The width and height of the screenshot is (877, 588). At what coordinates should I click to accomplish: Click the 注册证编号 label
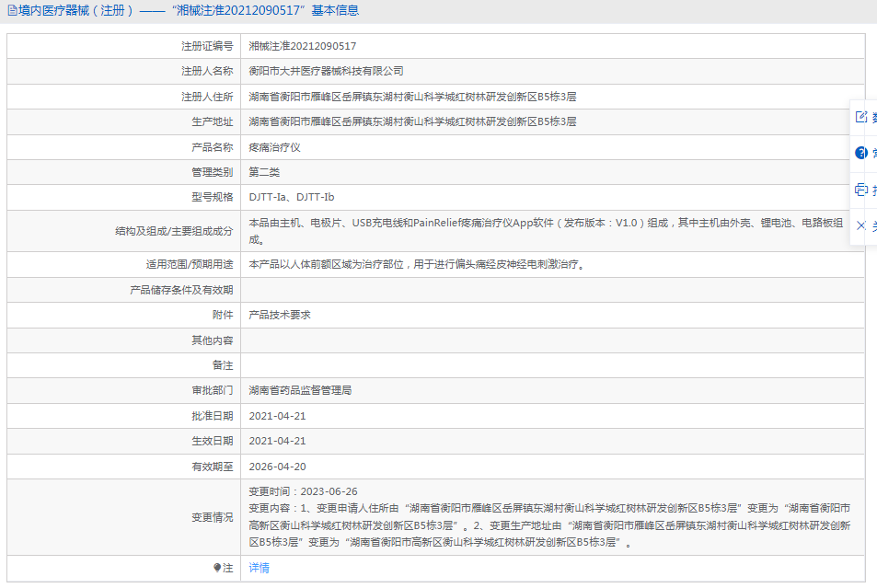[207, 46]
